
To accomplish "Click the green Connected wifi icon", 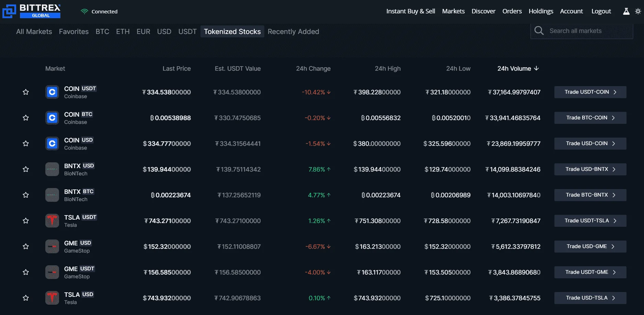I will (x=84, y=11).
